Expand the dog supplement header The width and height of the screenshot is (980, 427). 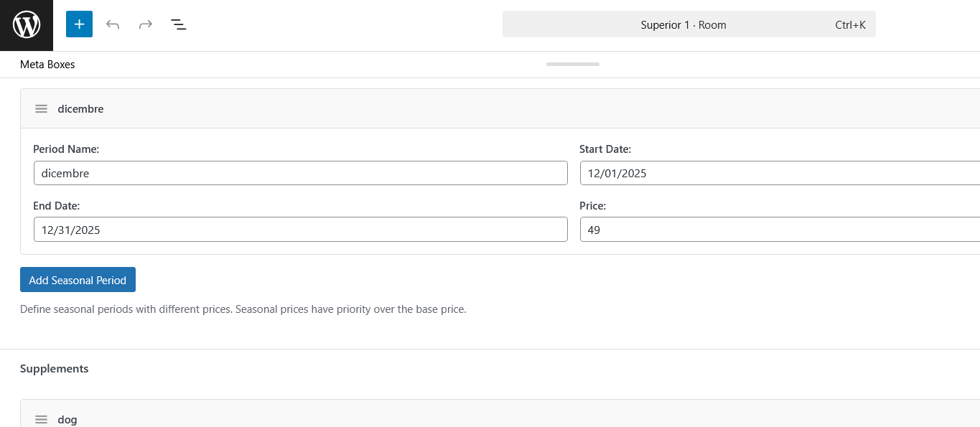[x=500, y=414]
